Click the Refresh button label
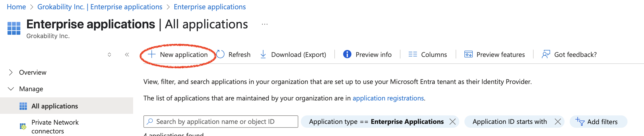The width and height of the screenshot is (644, 136). tap(239, 55)
